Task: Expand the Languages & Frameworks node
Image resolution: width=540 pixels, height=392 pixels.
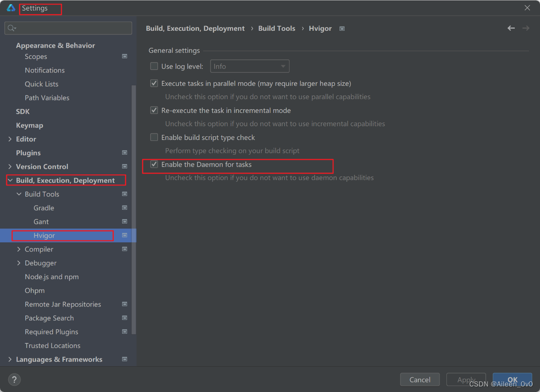Action: [10, 359]
